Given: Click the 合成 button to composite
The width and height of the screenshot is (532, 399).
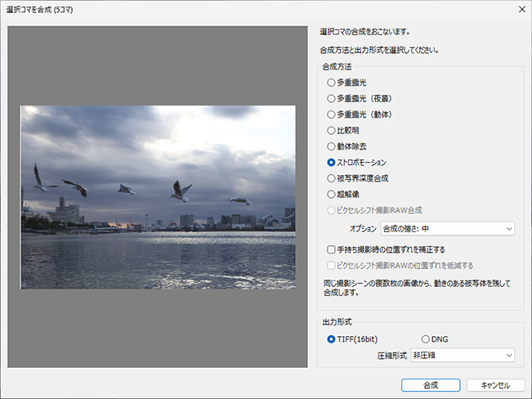Looking at the screenshot, I should pyautogui.click(x=429, y=384).
